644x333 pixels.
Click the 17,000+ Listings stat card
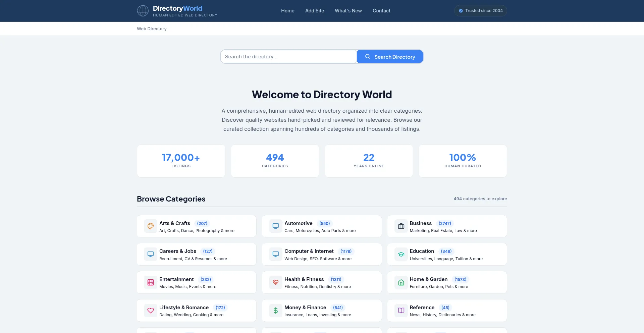[181, 161]
